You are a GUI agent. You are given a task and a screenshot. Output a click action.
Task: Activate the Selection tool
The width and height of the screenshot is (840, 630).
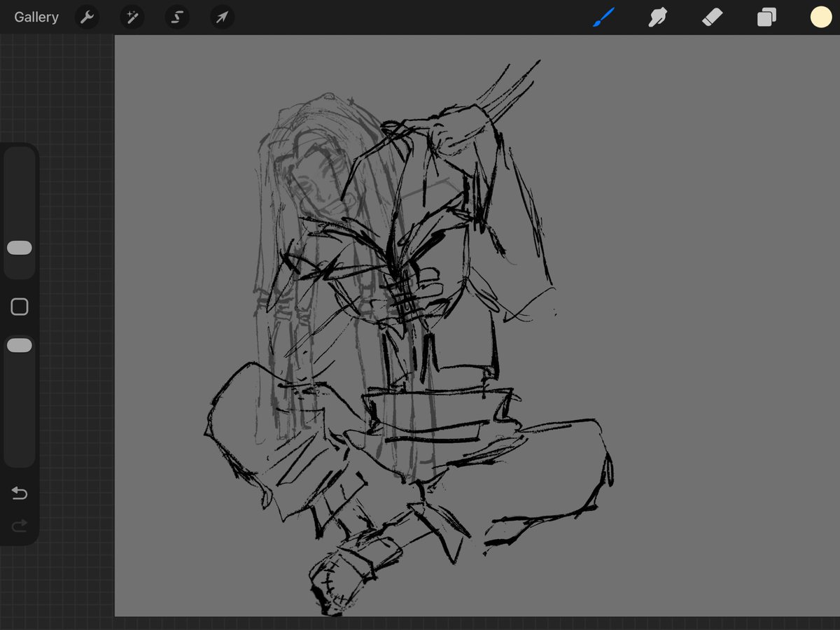tap(177, 17)
